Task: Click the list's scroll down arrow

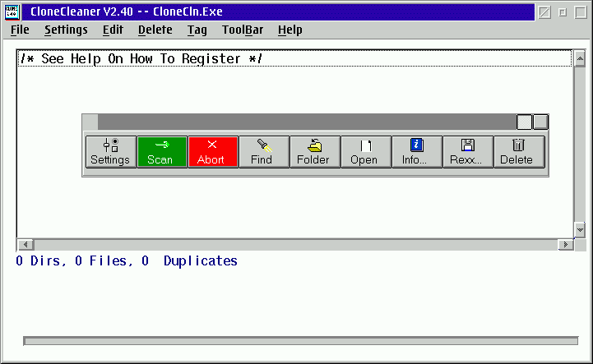Action: coord(579,229)
